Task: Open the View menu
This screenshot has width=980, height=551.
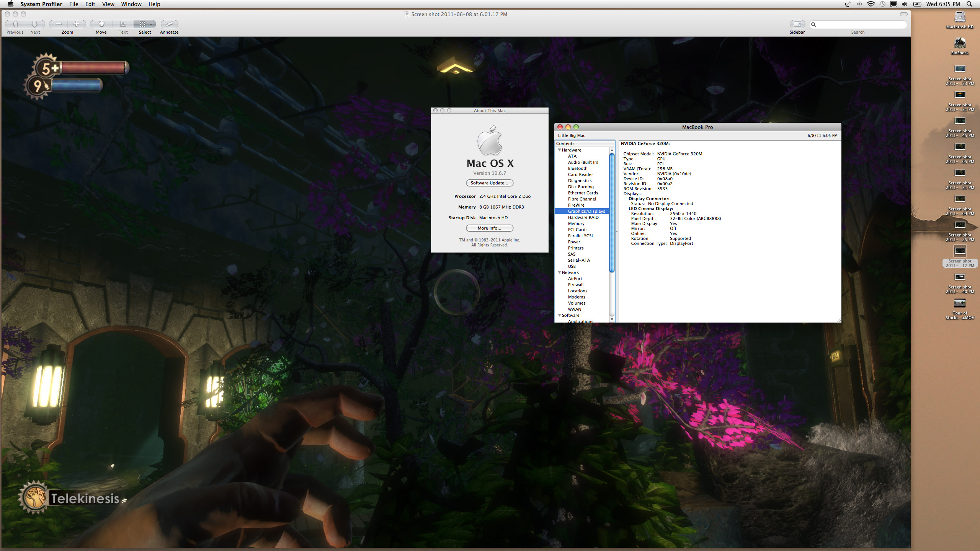Action: pos(108,4)
